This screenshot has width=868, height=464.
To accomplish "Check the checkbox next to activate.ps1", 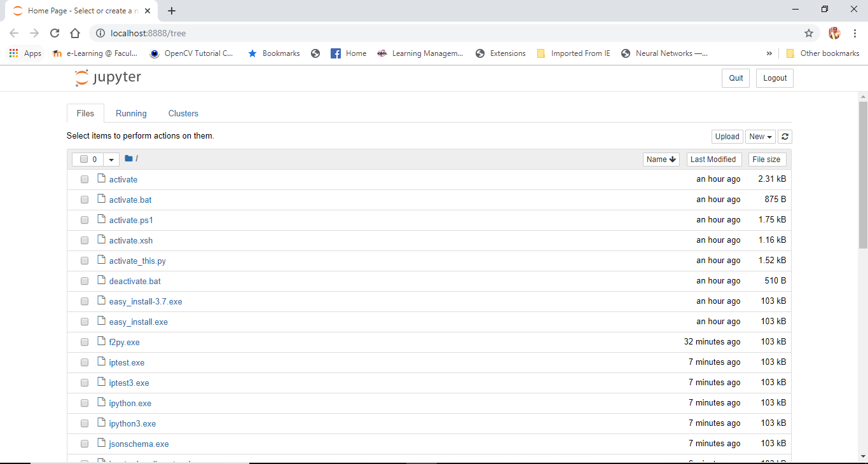I will 84,219.
